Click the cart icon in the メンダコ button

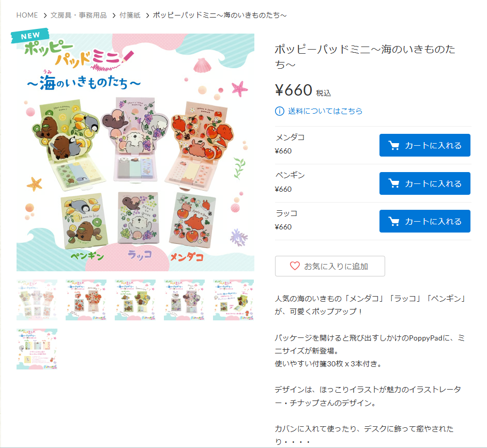(x=394, y=145)
